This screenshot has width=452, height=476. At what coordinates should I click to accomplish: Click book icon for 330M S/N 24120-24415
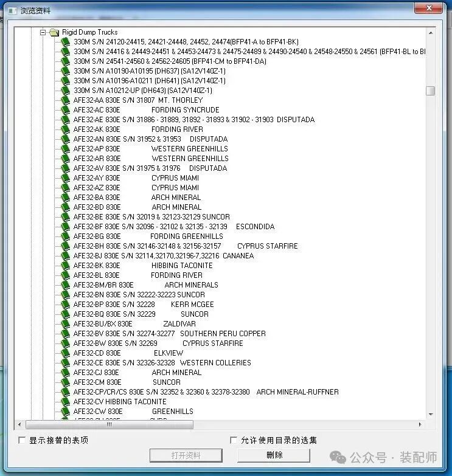(x=65, y=42)
